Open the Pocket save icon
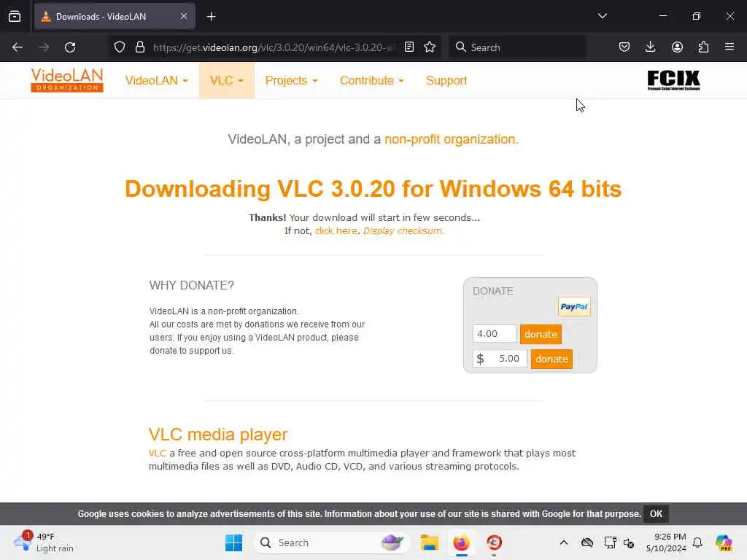This screenshot has width=747, height=560. 624,47
